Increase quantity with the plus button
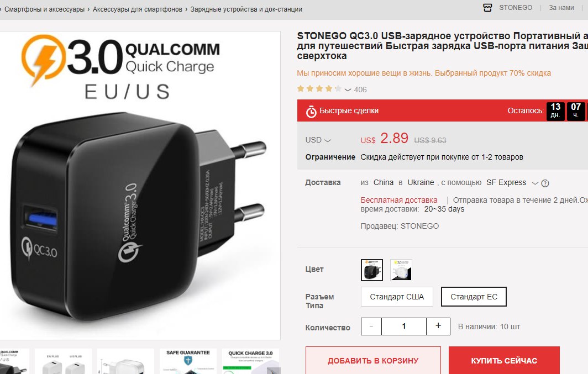 [x=438, y=326]
